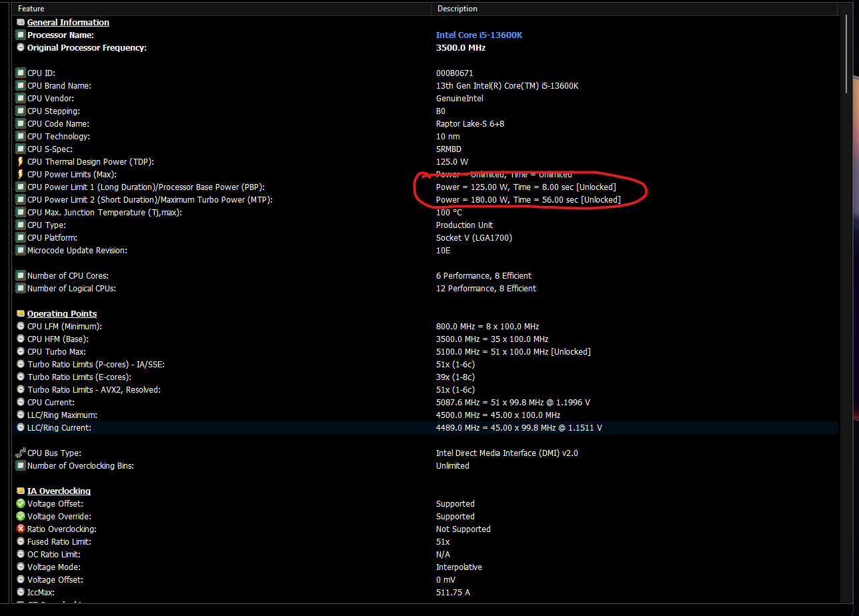
Task: Select the '511.75 A' IccMax value
Action: point(453,593)
